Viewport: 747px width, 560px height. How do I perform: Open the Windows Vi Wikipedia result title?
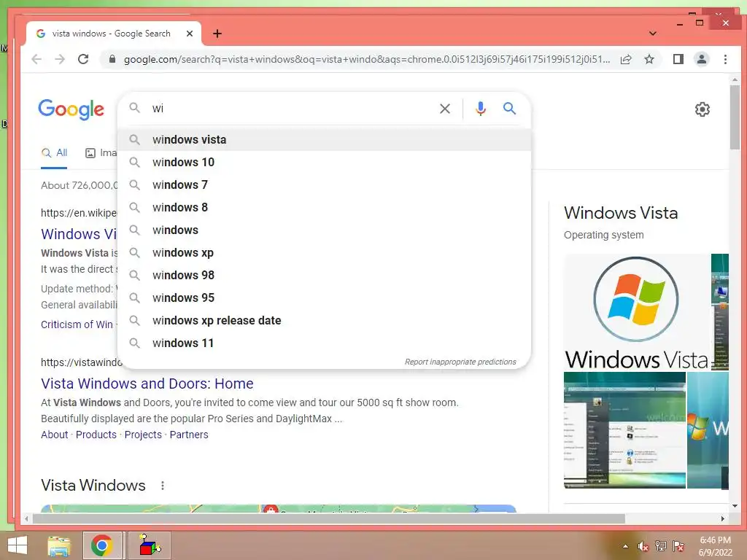click(79, 234)
